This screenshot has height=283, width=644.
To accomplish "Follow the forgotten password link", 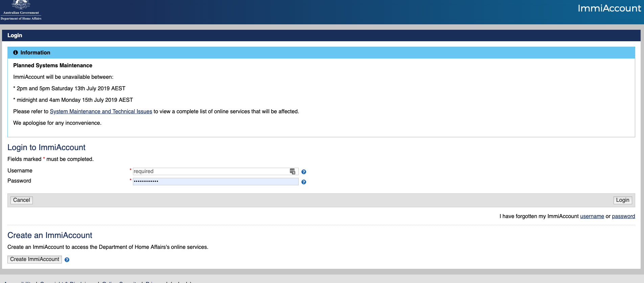I will 623,216.
